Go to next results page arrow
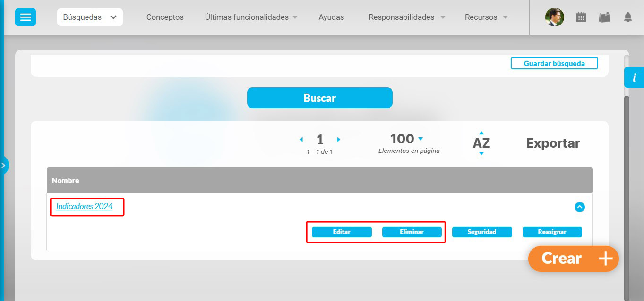The height and width of the screenshot is (301, 644). tap(338, 140)
